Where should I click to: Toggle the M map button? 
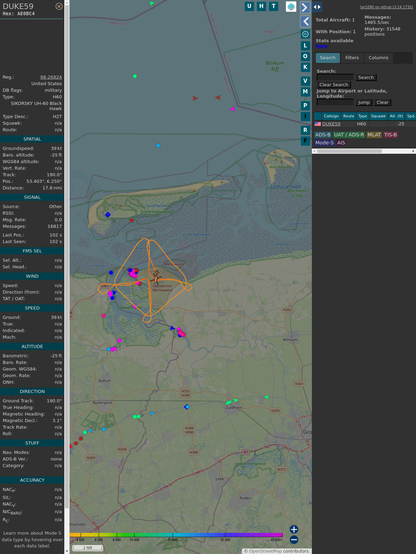click(x=305, y=92)
